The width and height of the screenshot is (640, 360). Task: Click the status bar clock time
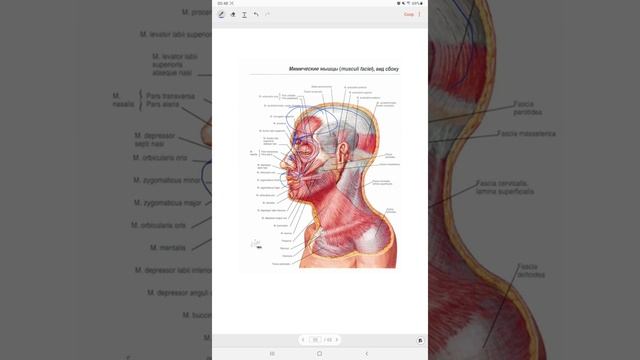pos(223,3)
